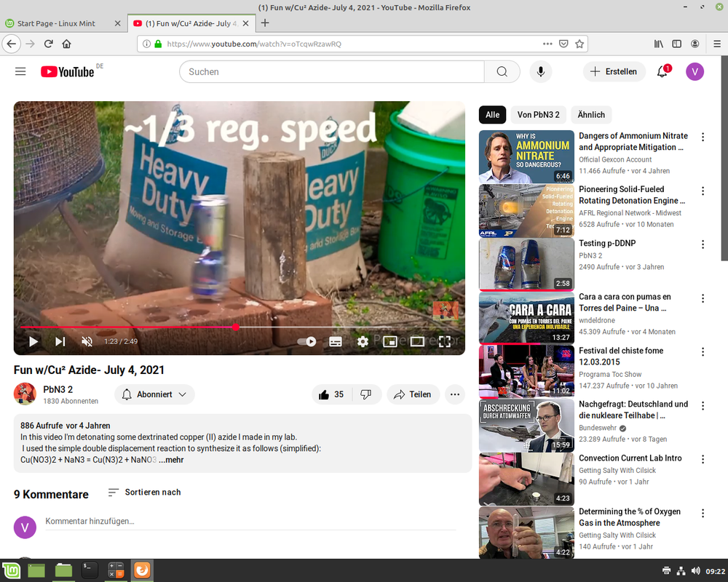Viewport: 728px width, 582px height.
Task: Open options for Dangers of Ammonium Nitrate
Action: pos(703,137)
